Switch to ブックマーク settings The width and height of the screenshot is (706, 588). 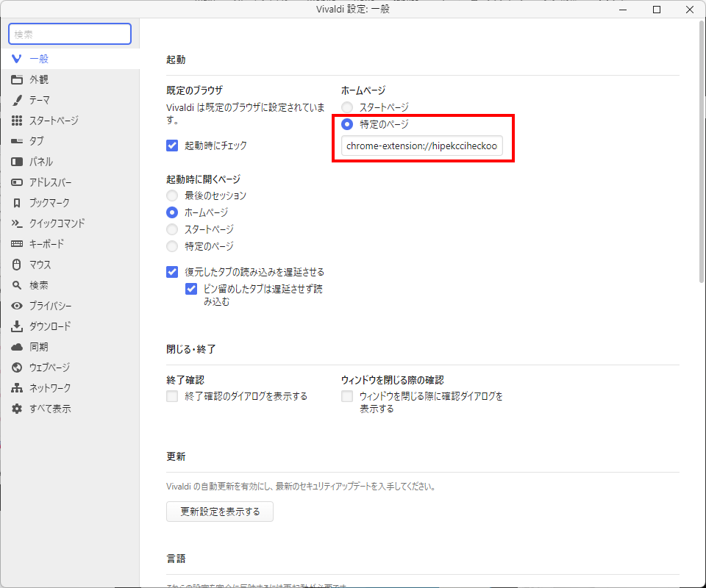[70, 203]
